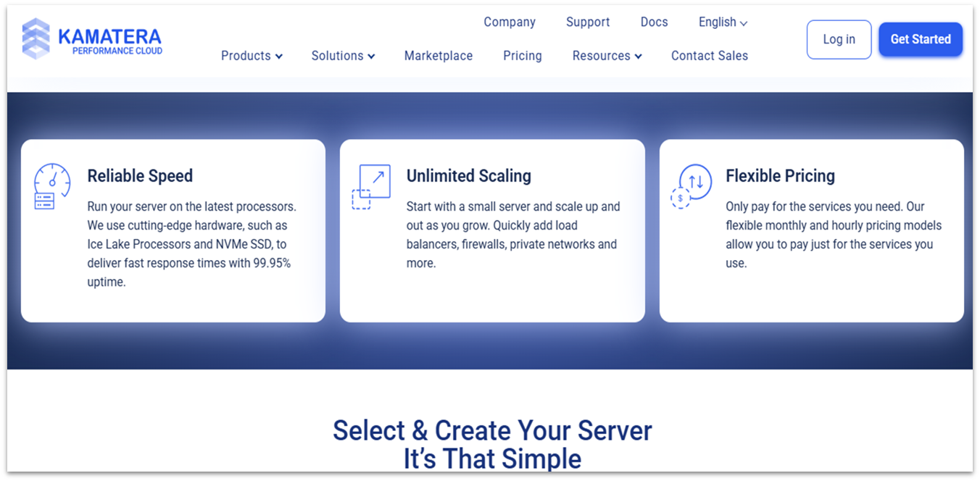Click the KAMATERA Performance Cloud wordmark

pos(110,41)
